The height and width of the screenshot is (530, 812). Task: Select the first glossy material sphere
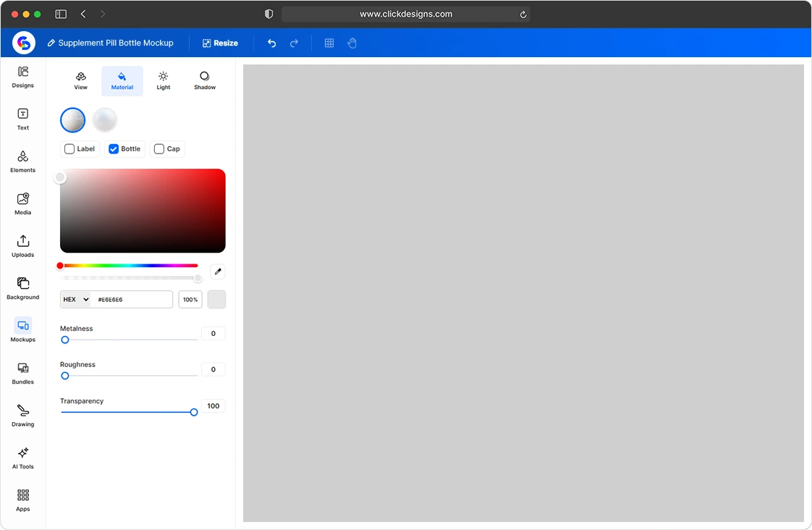click(x=72, y=120)
